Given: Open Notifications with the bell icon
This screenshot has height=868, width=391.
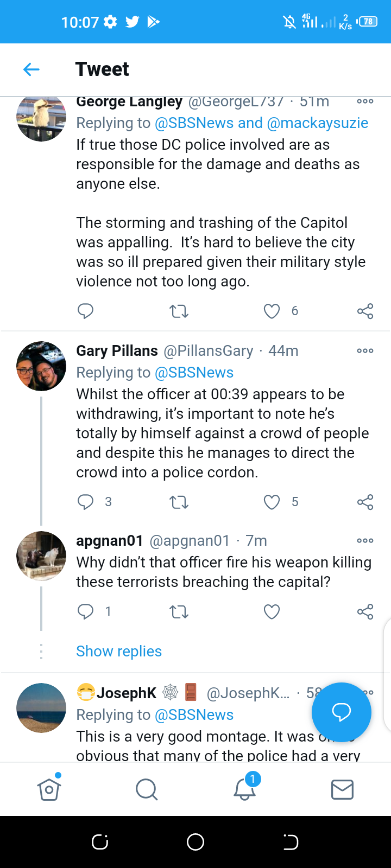Looking at the screenshot, I should [244, 789].
